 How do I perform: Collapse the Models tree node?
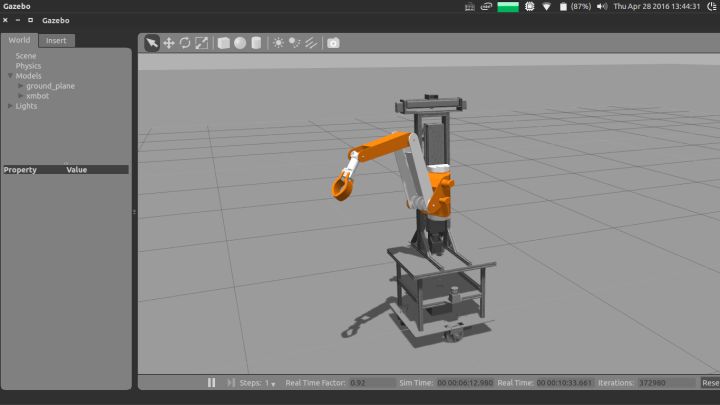coord(10,76)
